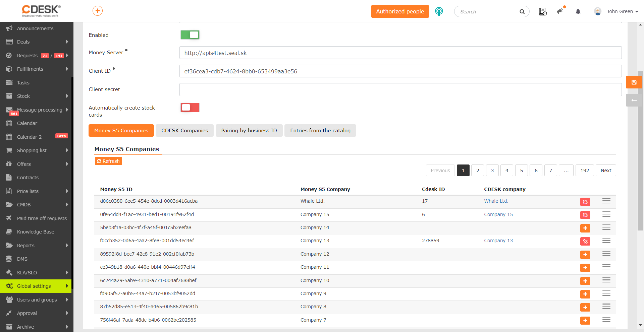Open the Whale Ltd. CDESK company link
This screenshot has height=332, width=644.
(496, 201)
